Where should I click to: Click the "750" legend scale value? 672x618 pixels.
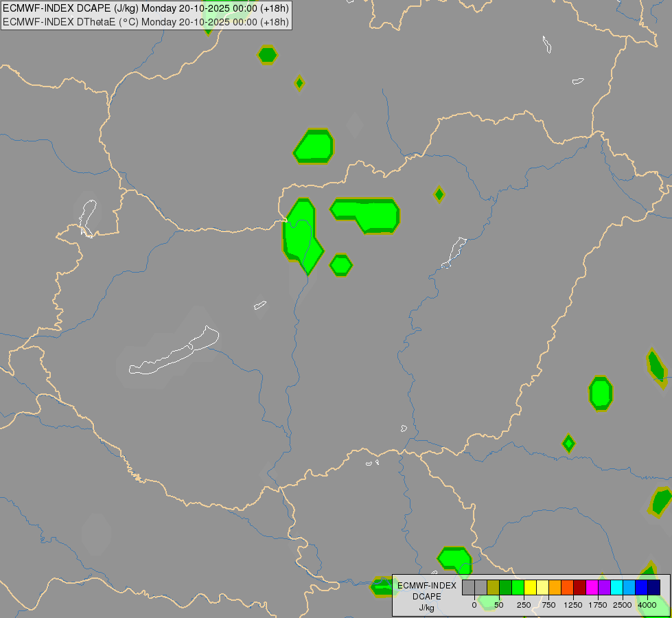(548, 605)
